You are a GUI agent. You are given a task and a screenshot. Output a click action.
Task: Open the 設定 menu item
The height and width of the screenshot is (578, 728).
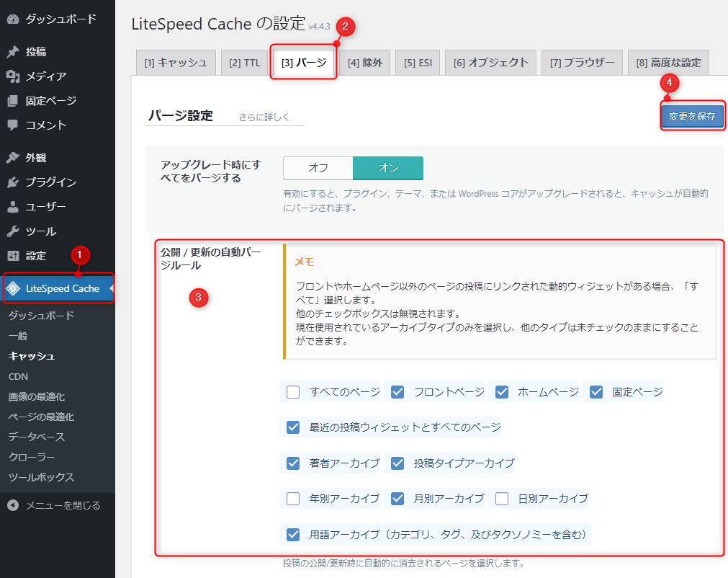pyautogui.click(x=58, y=256)
